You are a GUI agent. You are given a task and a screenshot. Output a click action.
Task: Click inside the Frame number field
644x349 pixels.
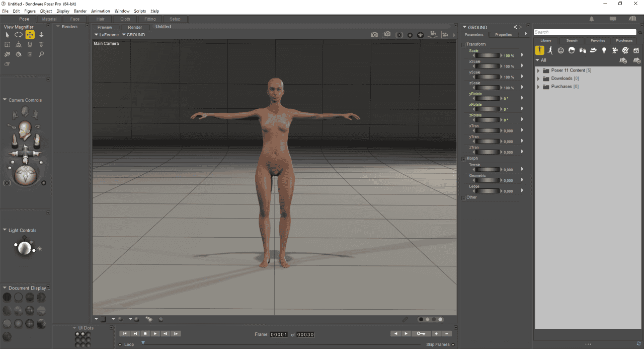click(x=279, y=333)
